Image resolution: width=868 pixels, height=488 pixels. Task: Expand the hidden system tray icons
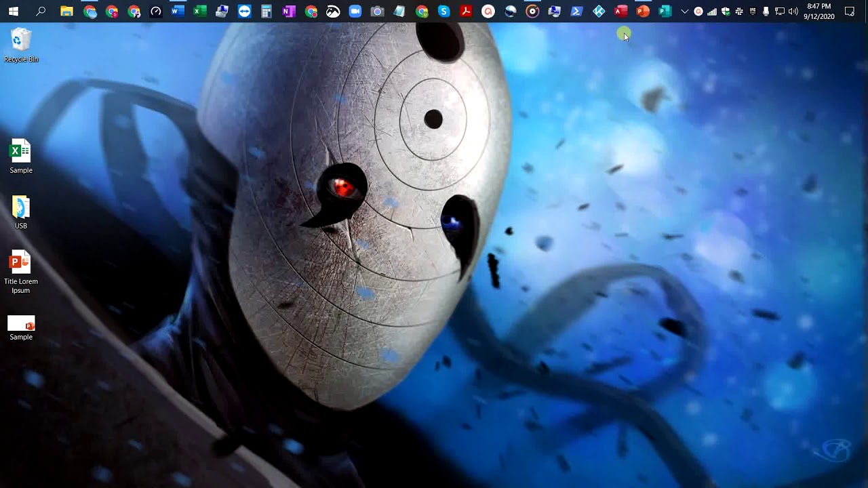click(684, 12)
